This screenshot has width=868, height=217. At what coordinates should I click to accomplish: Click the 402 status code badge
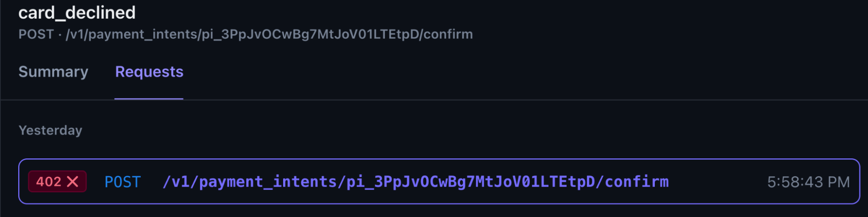57,181
